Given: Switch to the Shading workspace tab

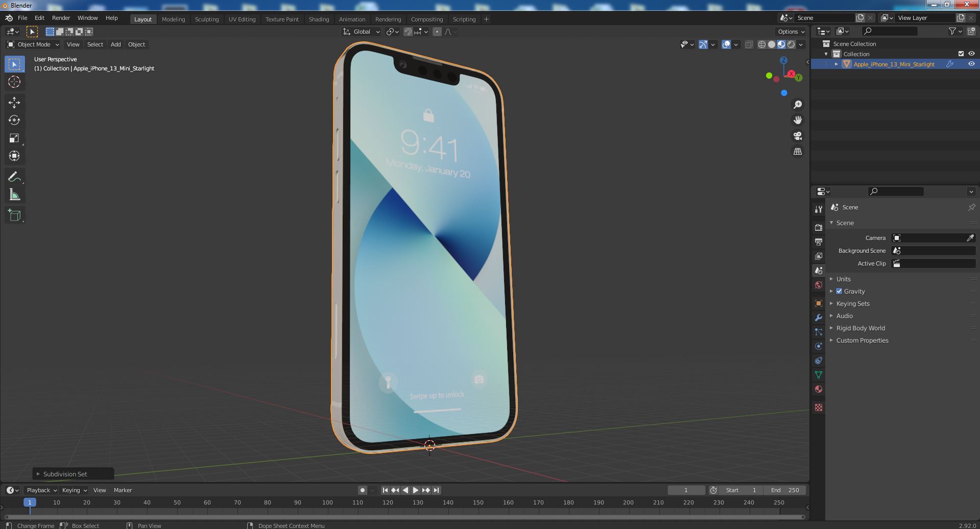Looking at the screenshot, I should pyautogui.click(x=319, y=19).
